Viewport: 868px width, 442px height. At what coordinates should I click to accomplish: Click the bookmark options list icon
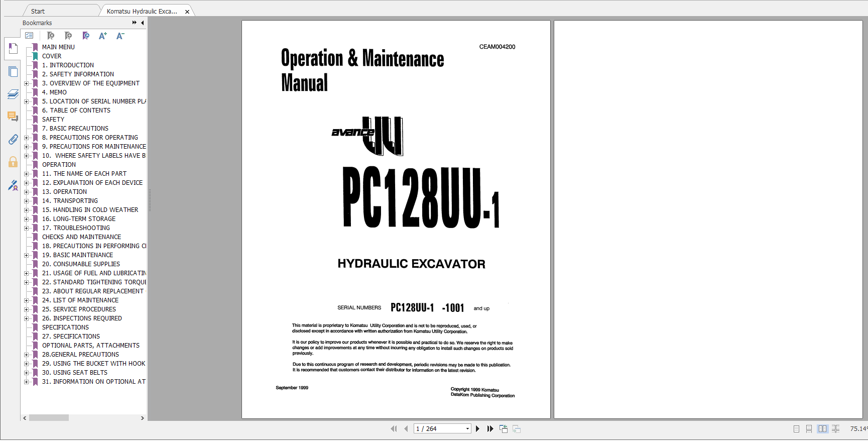[x=29, y=36]
